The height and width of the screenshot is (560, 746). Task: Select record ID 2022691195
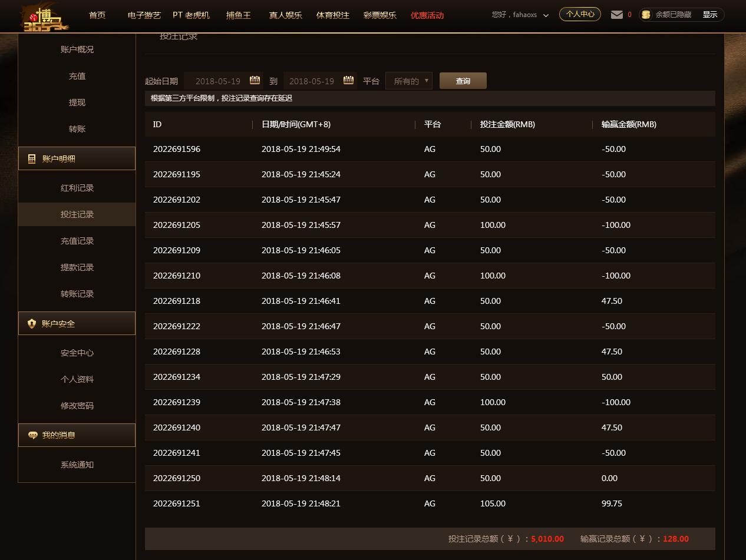click(x=177, y=174)
